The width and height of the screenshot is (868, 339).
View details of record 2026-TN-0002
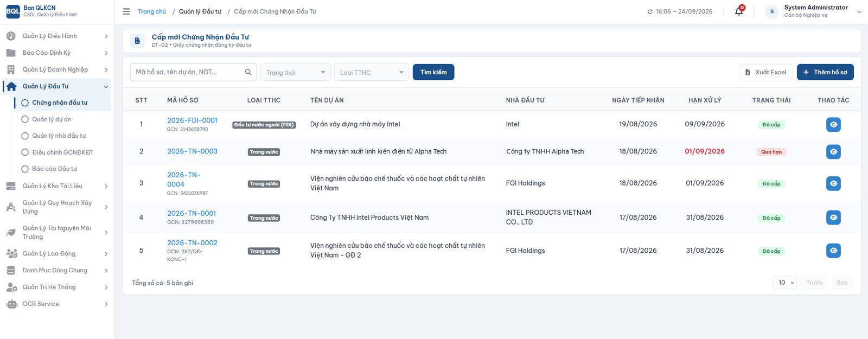pyautogui.click(x=833, y=251)
